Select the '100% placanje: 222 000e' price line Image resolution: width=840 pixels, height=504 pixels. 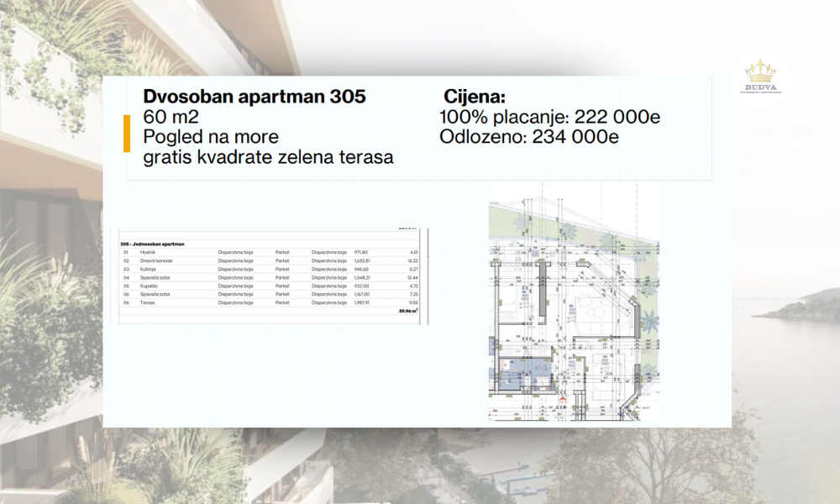(x=549, y=117)
